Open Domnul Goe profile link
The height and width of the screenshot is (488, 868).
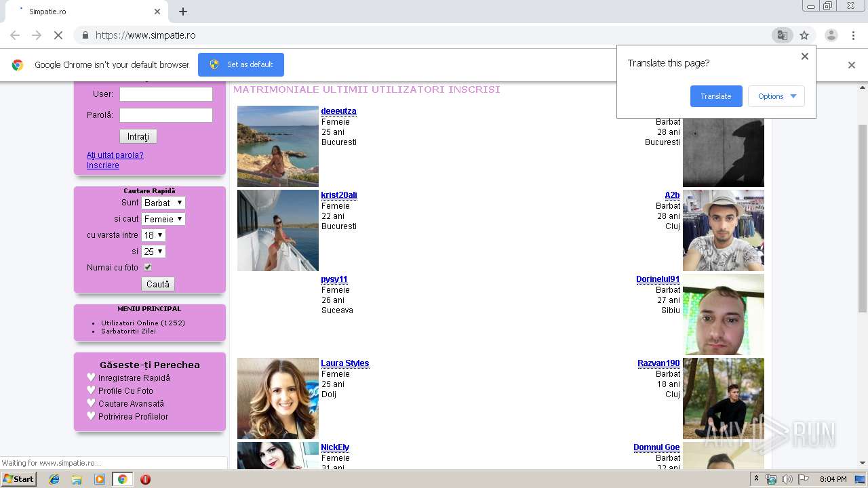(656, 447)
